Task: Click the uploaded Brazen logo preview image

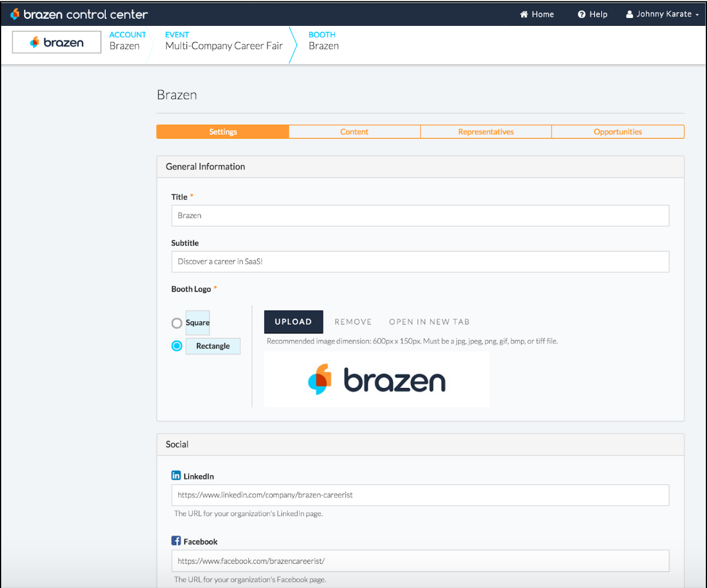Action: click(x=376, y=379)
